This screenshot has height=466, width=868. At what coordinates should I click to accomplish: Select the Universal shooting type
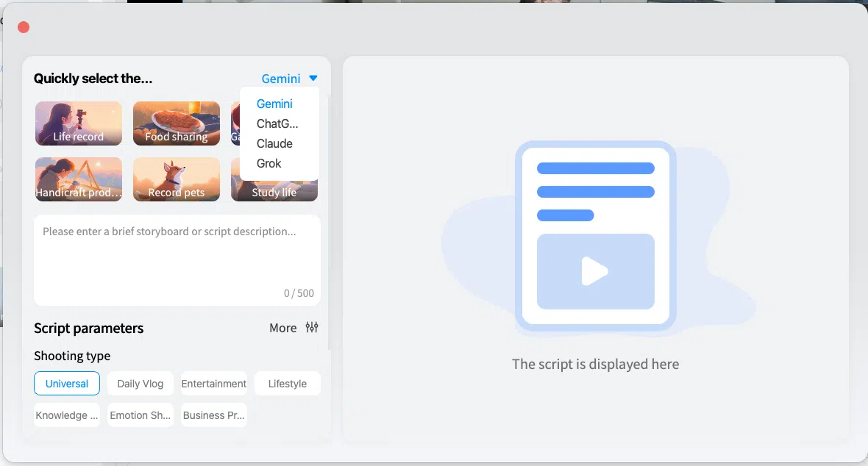pos(67,384)
